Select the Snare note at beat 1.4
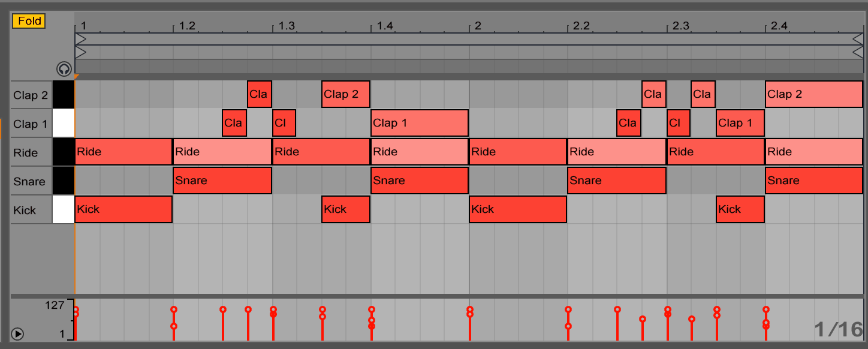 tap(420, 180)
